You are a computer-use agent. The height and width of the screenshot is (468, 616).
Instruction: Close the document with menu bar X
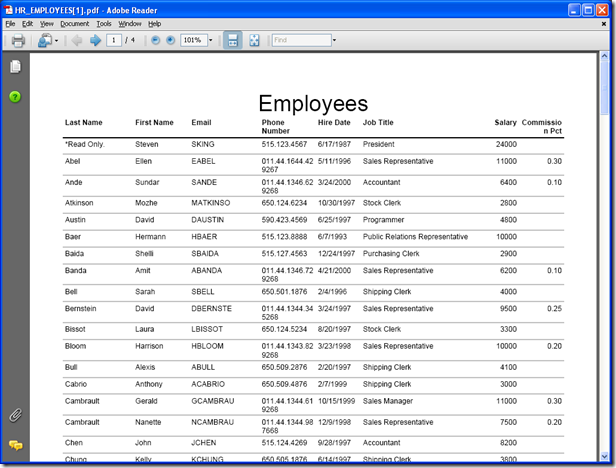[604, 24]
